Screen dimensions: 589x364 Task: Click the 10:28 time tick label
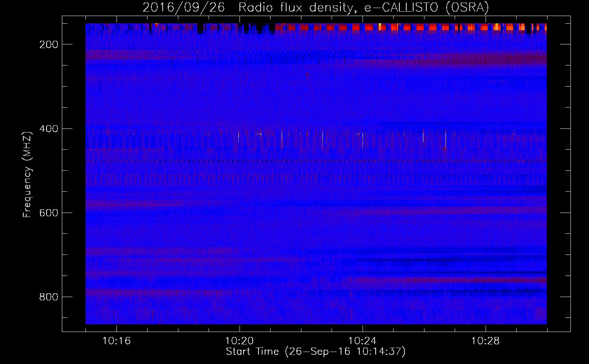coord(486,341)
